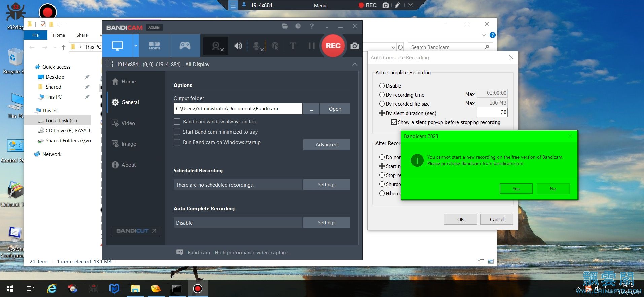Click the menu list icon on top recording bar
644x297 pixels.
point(233,5)
